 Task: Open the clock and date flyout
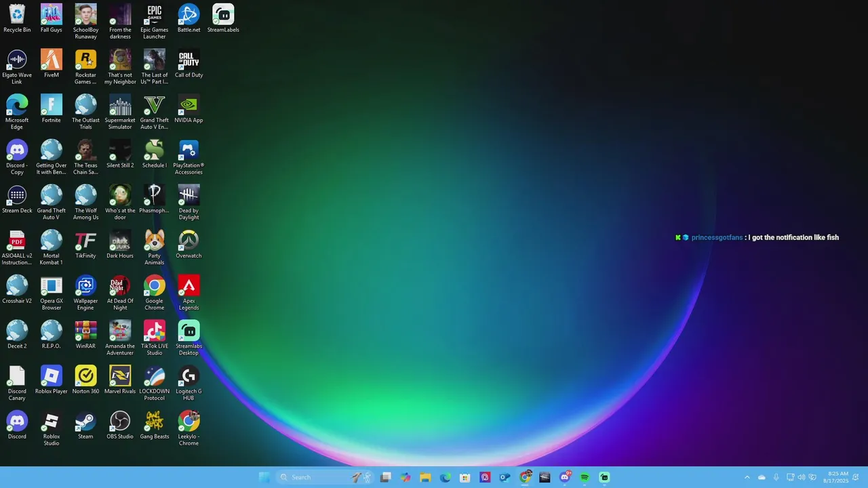(835, 477)
